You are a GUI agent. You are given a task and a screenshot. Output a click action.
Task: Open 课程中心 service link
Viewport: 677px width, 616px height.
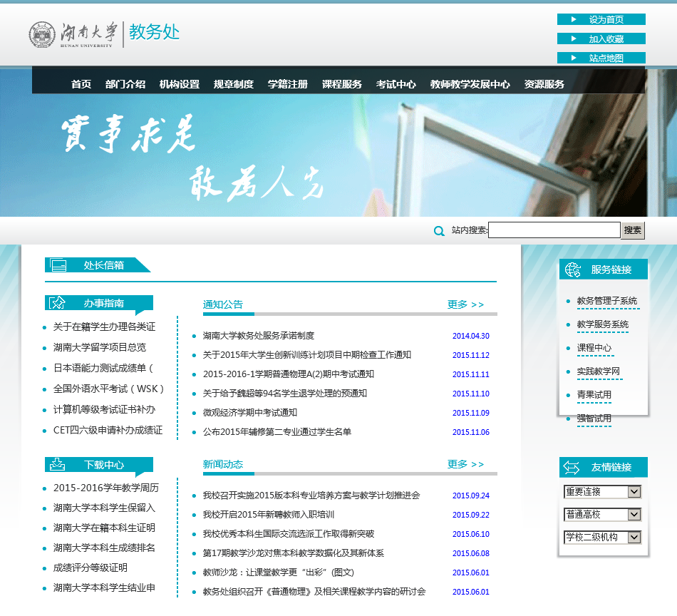(x=594, y=348)
